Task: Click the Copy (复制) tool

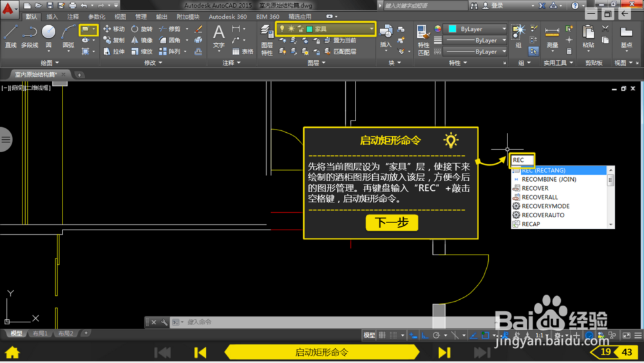Action: [114, 40]
